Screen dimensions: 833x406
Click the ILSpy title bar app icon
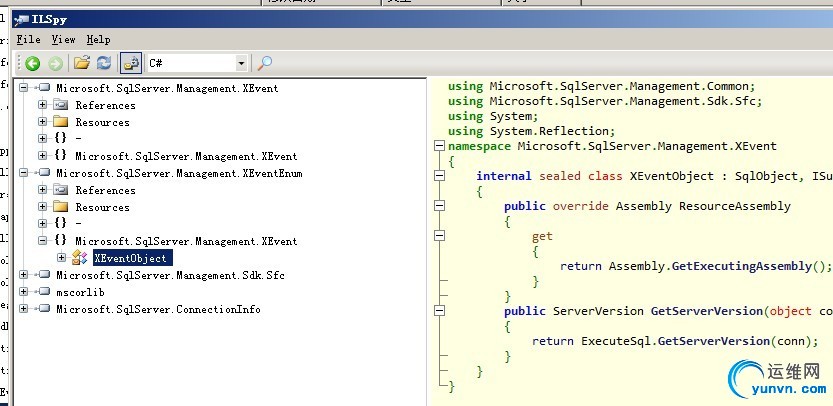22,20
